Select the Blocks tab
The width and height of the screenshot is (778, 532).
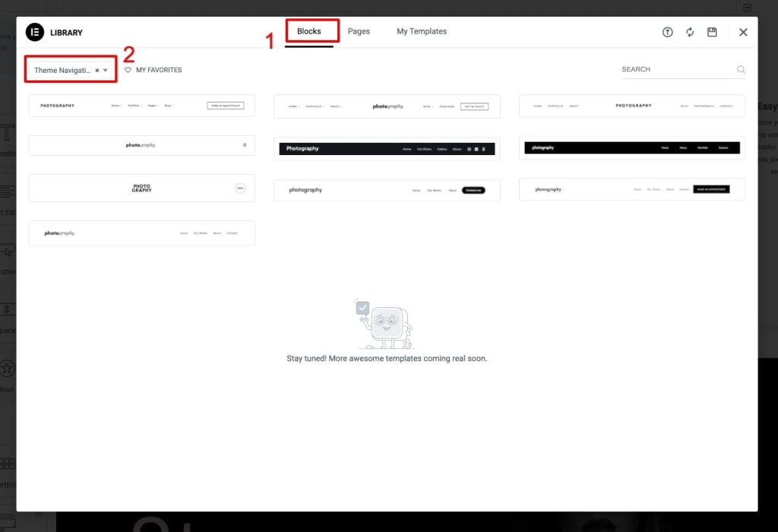[309, 31]
